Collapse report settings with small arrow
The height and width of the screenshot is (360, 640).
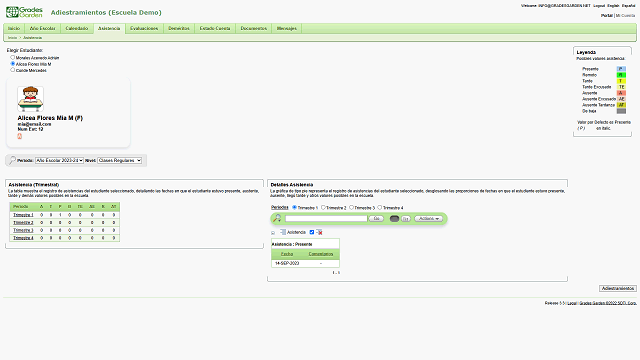pos(273,233)
